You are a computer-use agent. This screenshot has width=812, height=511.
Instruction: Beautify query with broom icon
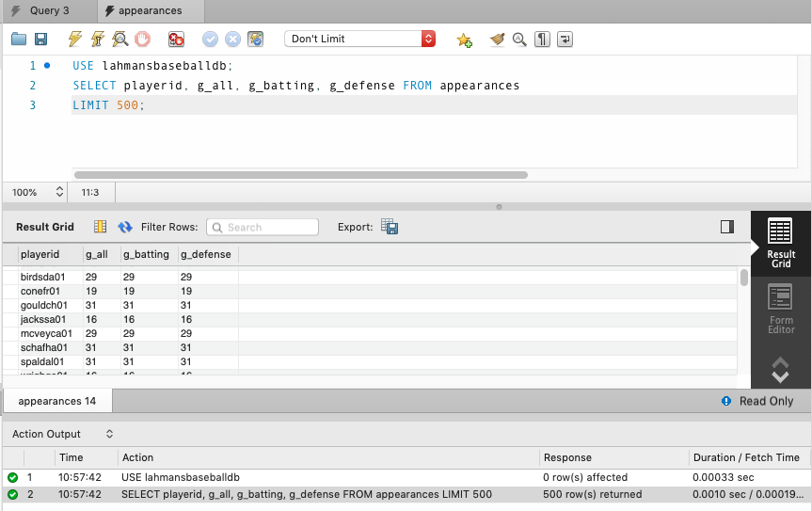pos(497,39)
